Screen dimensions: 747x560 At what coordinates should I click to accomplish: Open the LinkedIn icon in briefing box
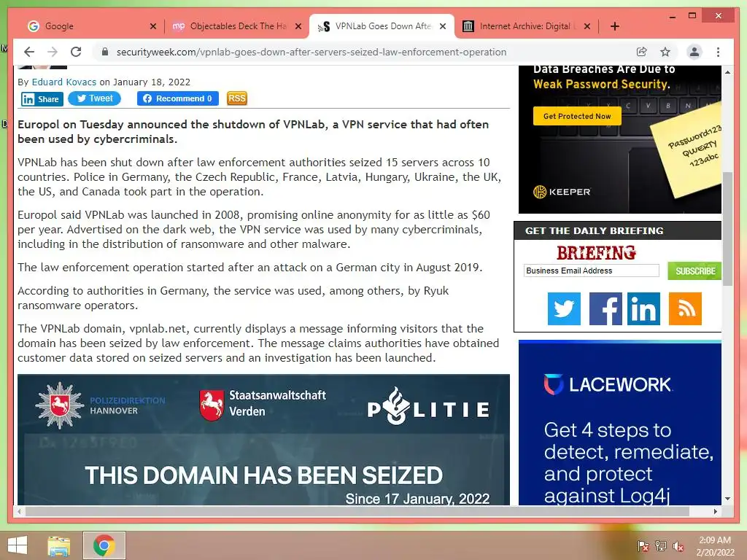click(x=643, y=308)
